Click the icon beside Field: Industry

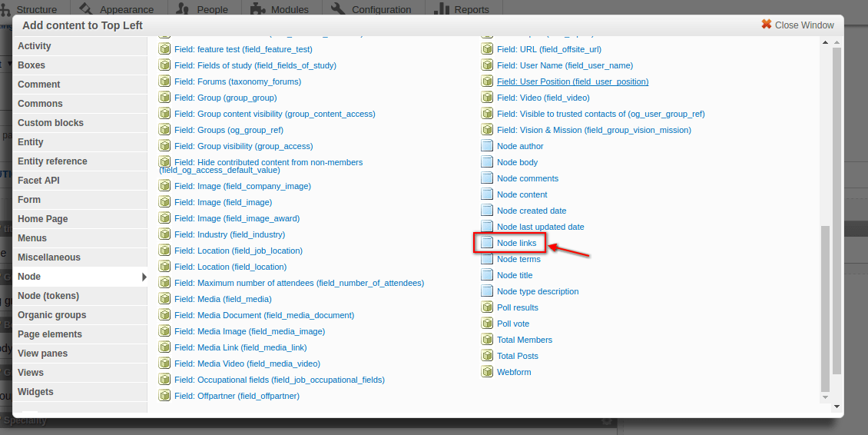point(164,234)
